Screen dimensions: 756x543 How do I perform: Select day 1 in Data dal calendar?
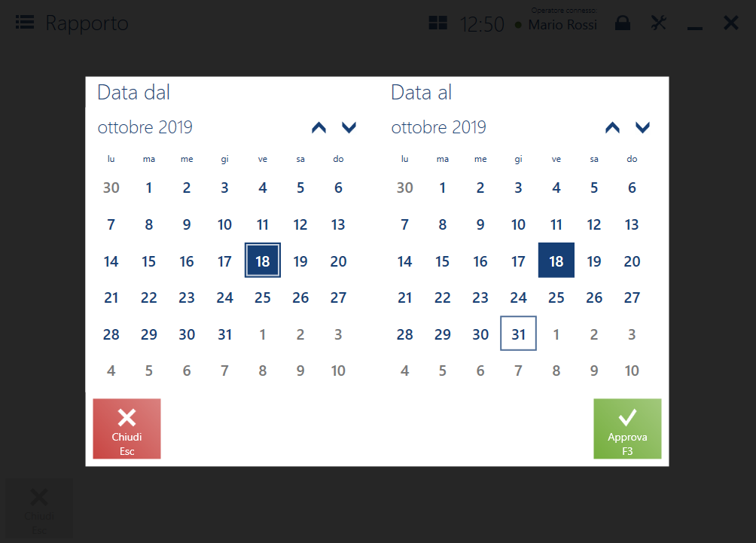pyautogui.click(x=149, y=188)
